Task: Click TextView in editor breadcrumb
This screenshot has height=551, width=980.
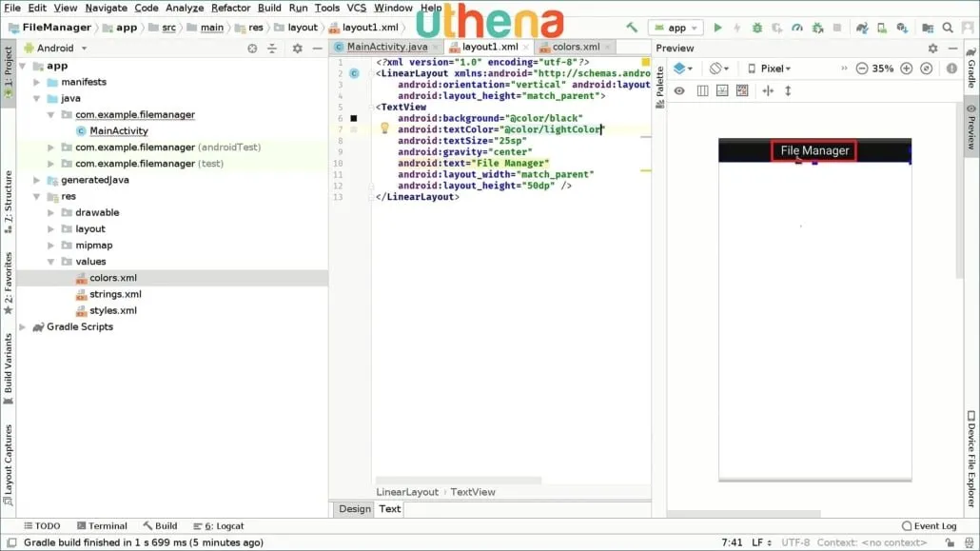Action: click(473, 492)
